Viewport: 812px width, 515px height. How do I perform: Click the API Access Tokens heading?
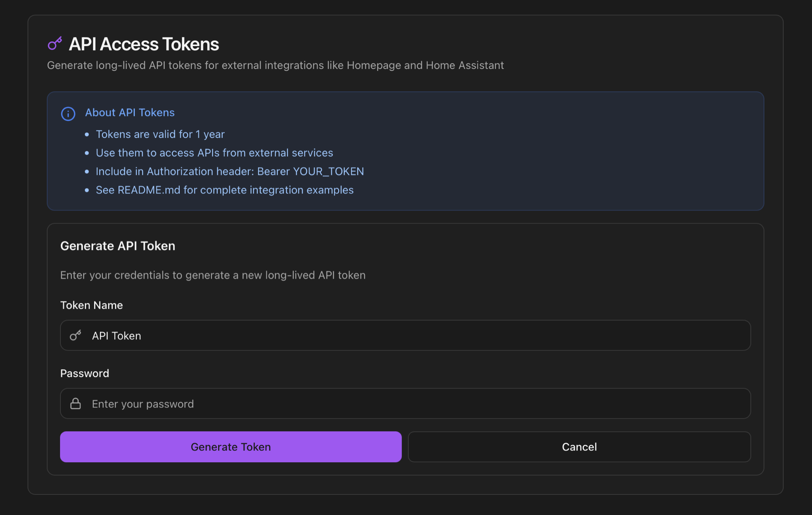pyautogui.click(x=144, y=44)
